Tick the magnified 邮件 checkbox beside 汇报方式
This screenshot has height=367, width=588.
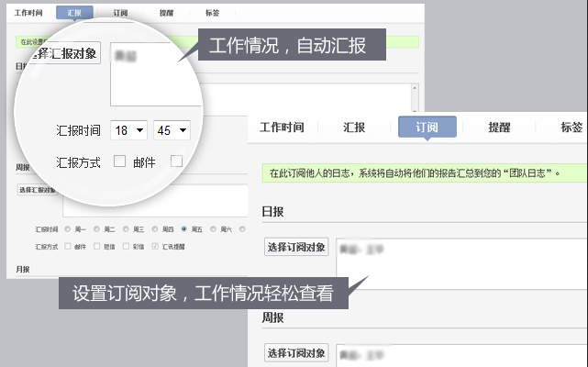pos(119,162)
